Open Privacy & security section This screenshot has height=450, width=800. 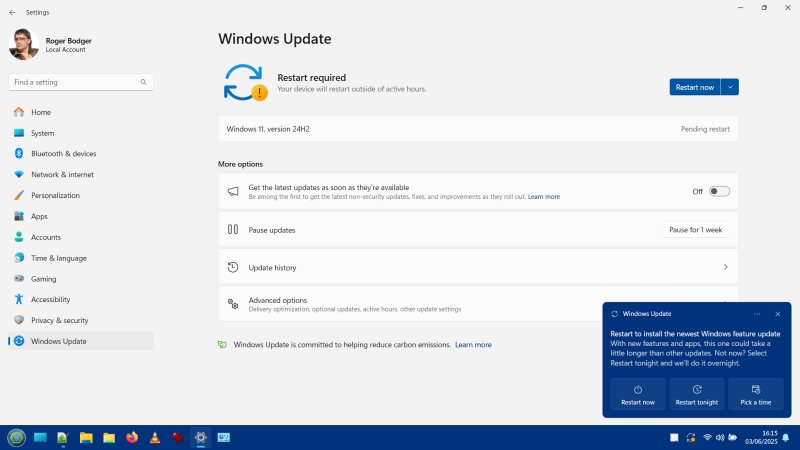59,320
